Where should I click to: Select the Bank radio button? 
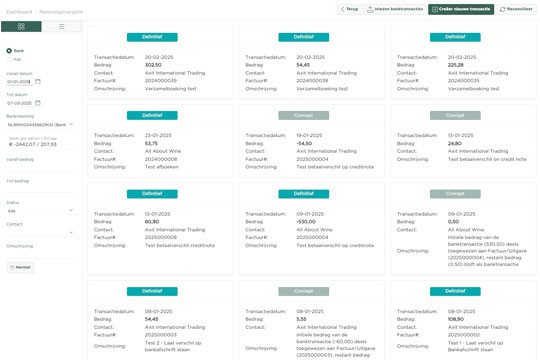9,51
